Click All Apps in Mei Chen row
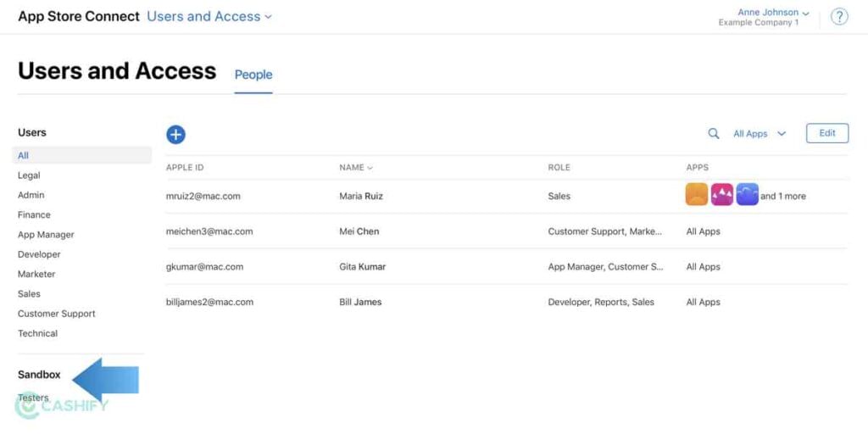Screen dimensions: 868x434 703,231
